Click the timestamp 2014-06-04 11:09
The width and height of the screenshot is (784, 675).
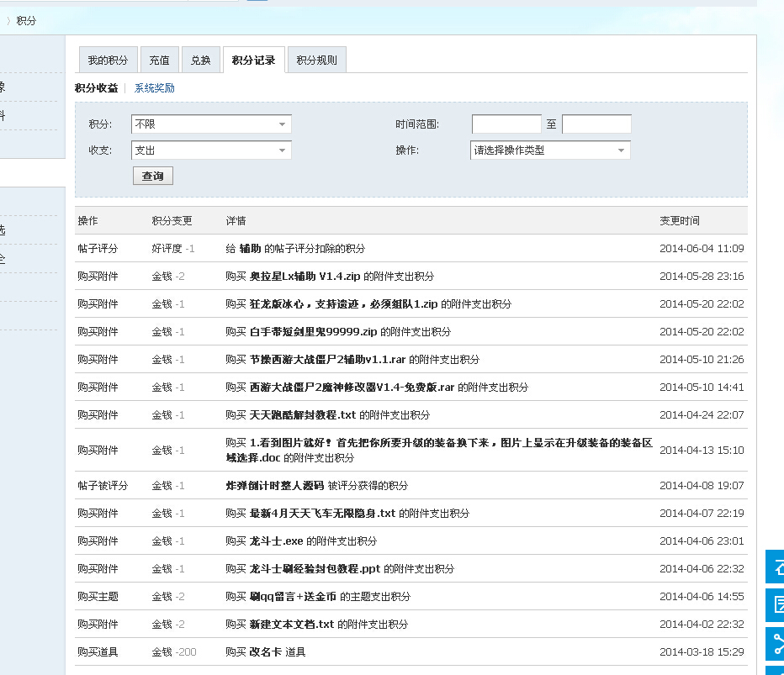pyautogui.click(x=702, y=248)
